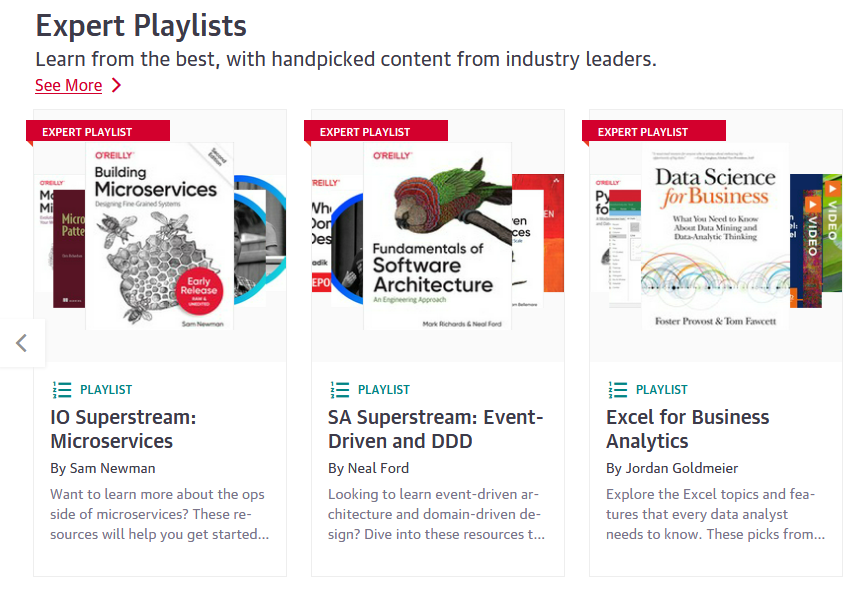
Task: Open the Fundamentals of Software Architecture cover
Action: 437,236
